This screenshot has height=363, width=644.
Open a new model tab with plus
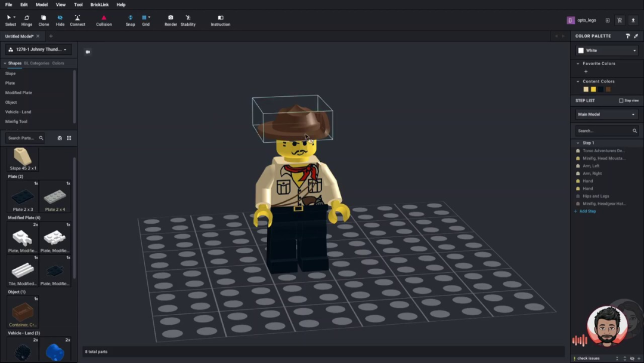[51, 36]
